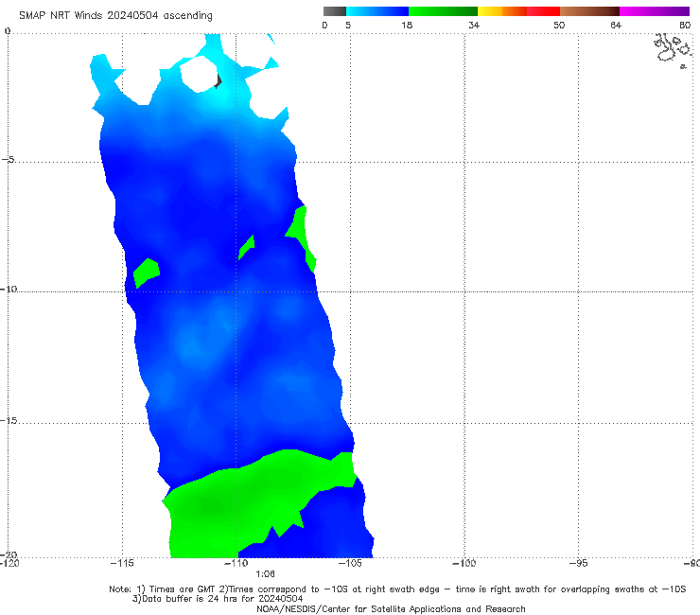
Task: Click the magenta 64-80 color bar segment
Action: 655,11
